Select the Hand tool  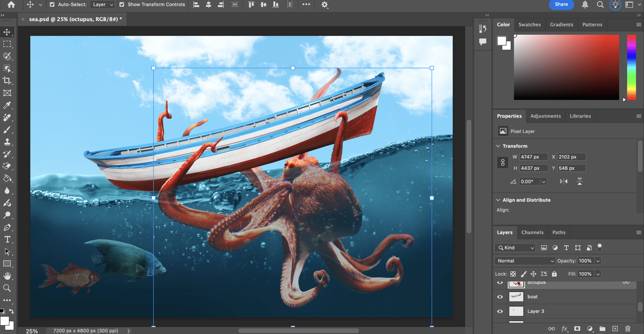tap(7, 276)
